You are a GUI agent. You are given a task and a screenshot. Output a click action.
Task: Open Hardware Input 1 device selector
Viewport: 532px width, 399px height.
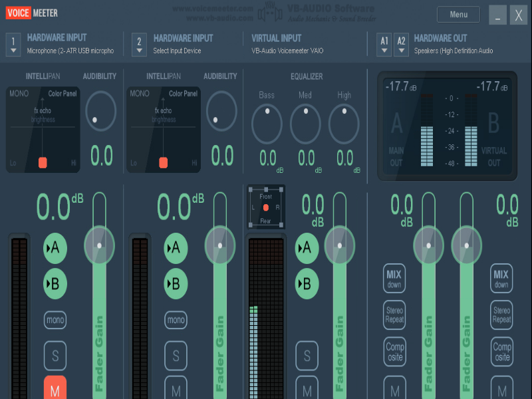pos(13,45)
